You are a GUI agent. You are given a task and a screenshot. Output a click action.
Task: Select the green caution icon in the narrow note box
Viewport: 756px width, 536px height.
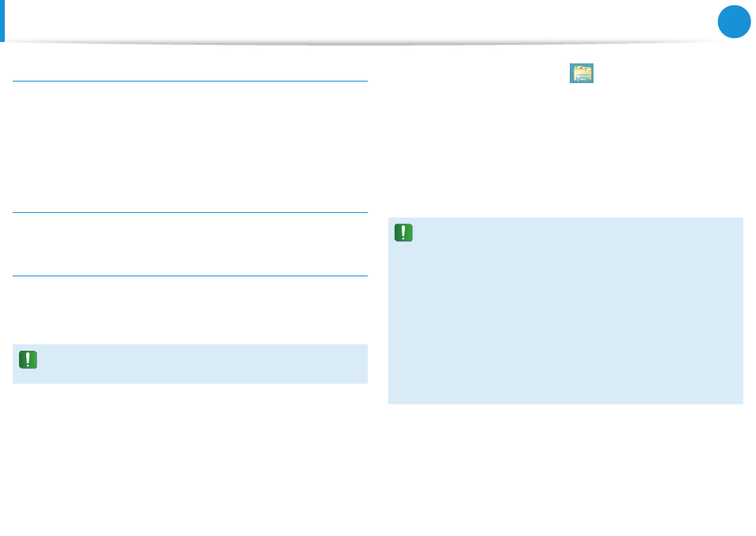pos(28,359)
